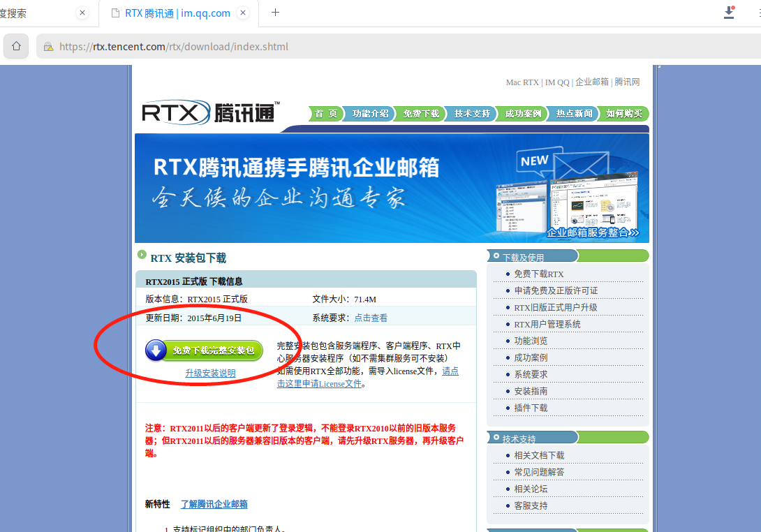This screenshot has width=761, height=532.
Task: Close the 搜索 tab
Action: click(x=82, y=13)
